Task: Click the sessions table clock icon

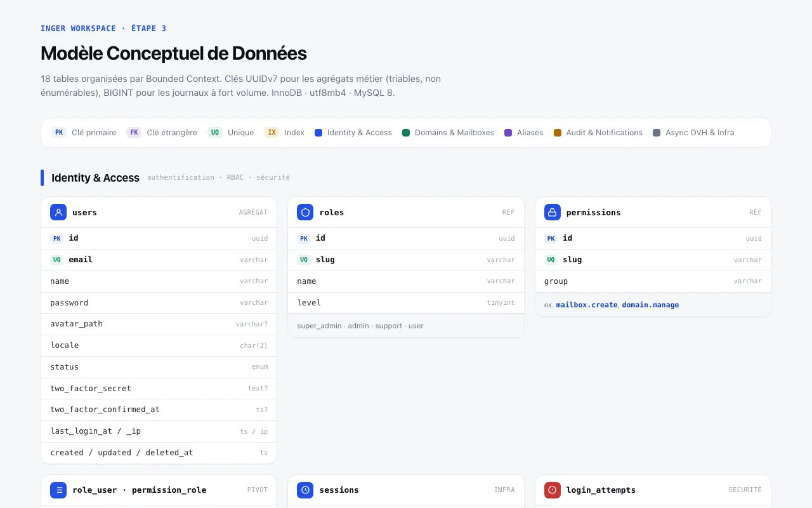Action: 305,490
